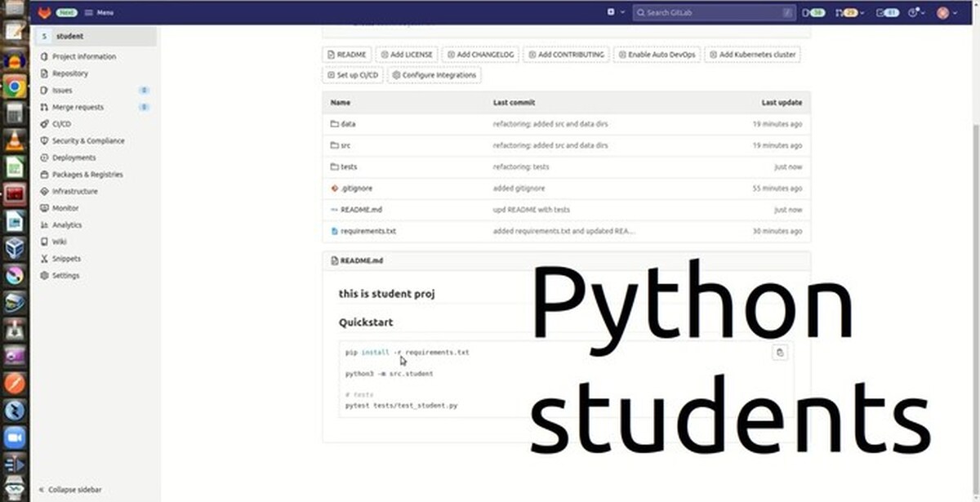This screenshot has height=502, width=980.
Task: Launch Google Chrome from the Ubuntu dock
Action: (x=13, y=84)
